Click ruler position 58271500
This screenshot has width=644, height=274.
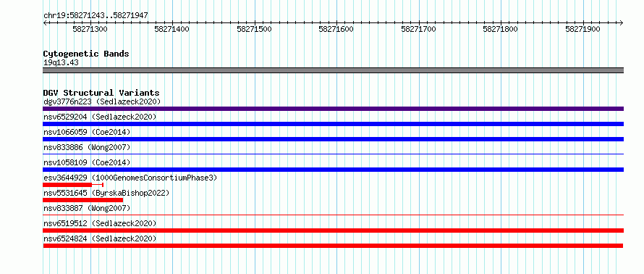(255, 29)
